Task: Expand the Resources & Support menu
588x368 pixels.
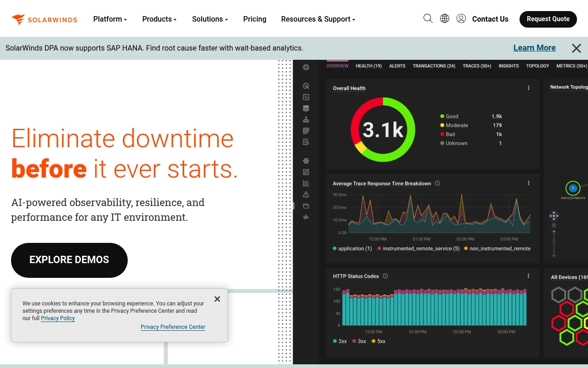Action: (318, 19)
